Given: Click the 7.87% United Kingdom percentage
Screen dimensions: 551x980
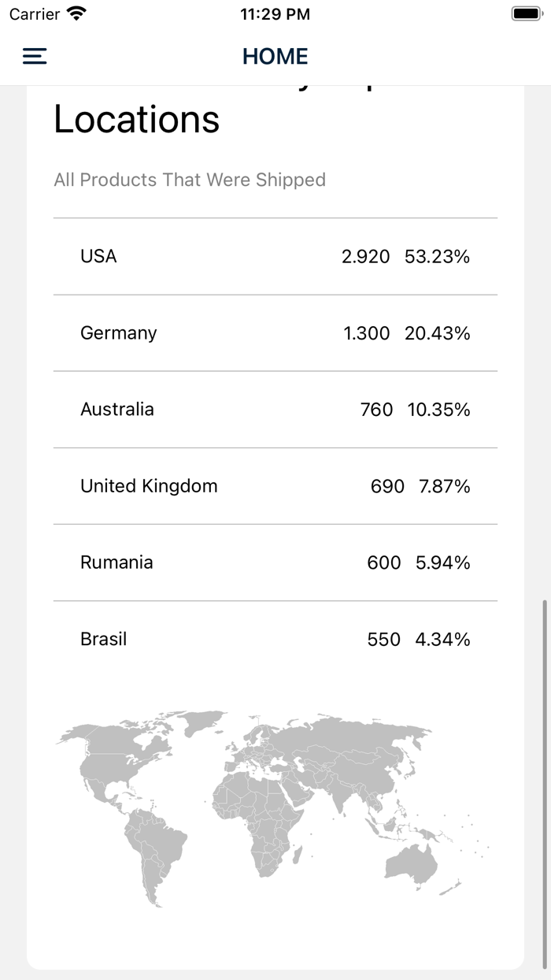Looking at the screenshot, I should coord(444,485).
